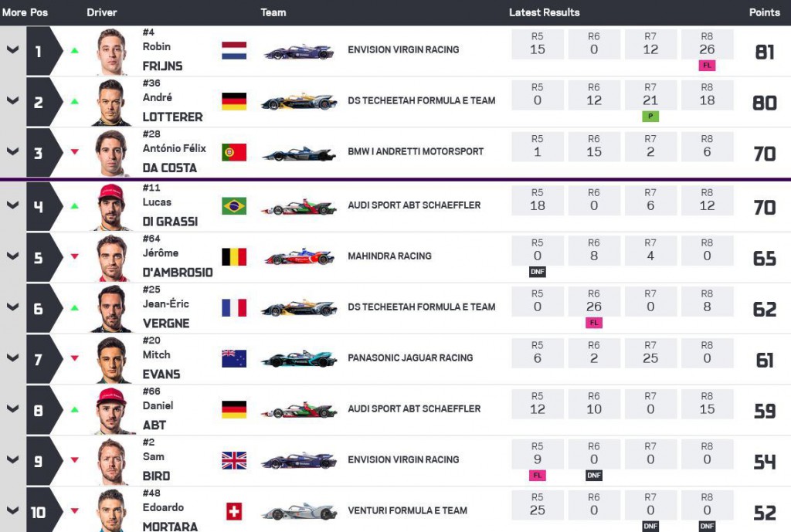Expand the row chevron for position 10 Mortara

tap(12, 510)
